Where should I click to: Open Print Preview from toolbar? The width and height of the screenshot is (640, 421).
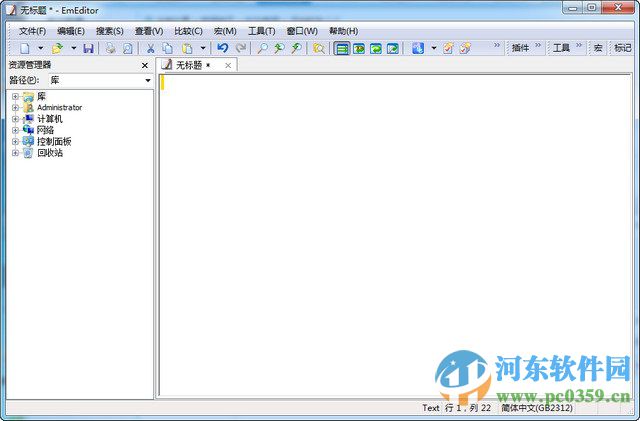[128, 48]
